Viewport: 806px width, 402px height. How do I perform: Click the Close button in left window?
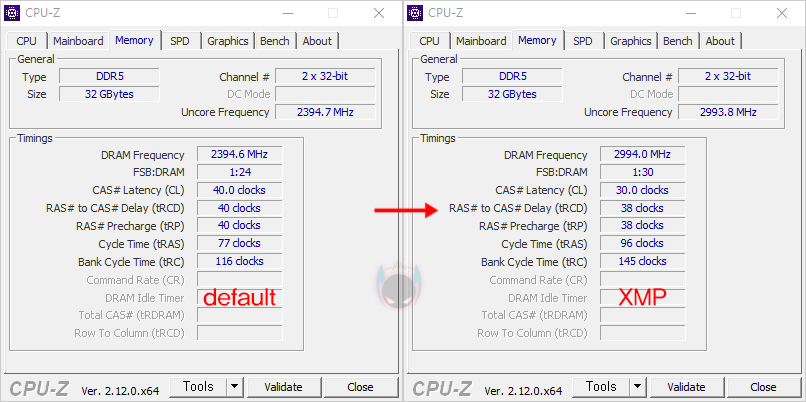pos(360,387)
